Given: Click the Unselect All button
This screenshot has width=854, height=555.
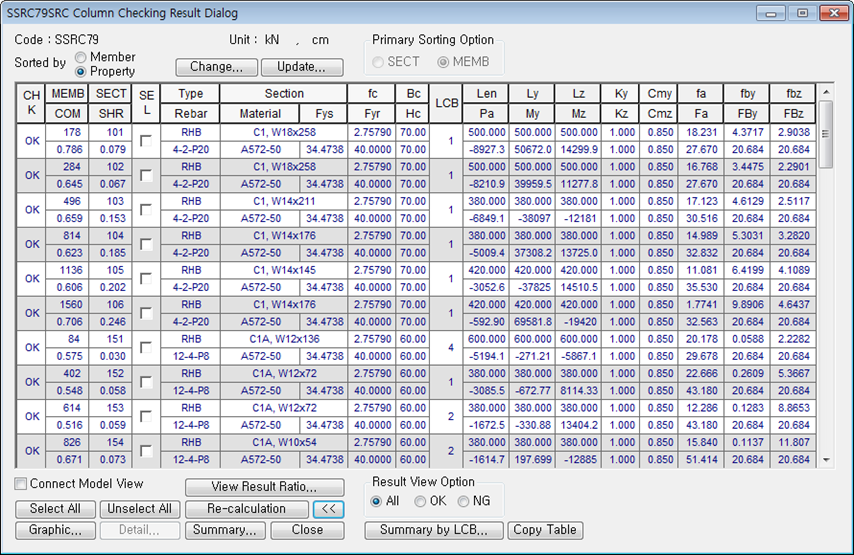Looking at the screenshot, I should (140, 509).
